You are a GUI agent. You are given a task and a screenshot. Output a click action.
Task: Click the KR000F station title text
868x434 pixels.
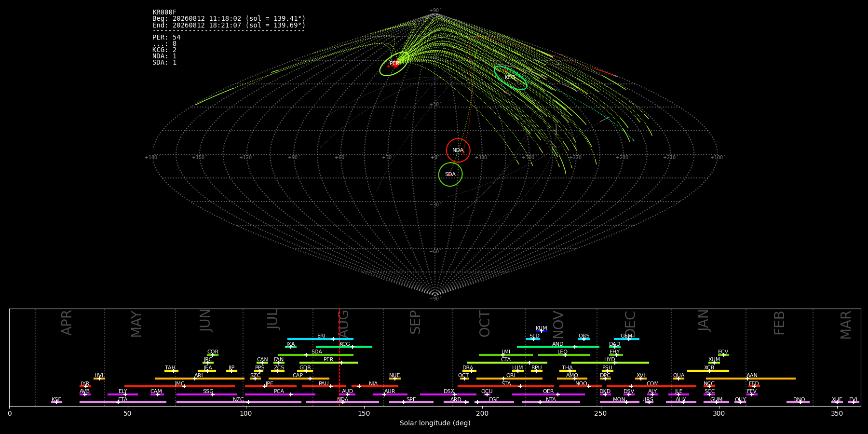click(164, 12)
